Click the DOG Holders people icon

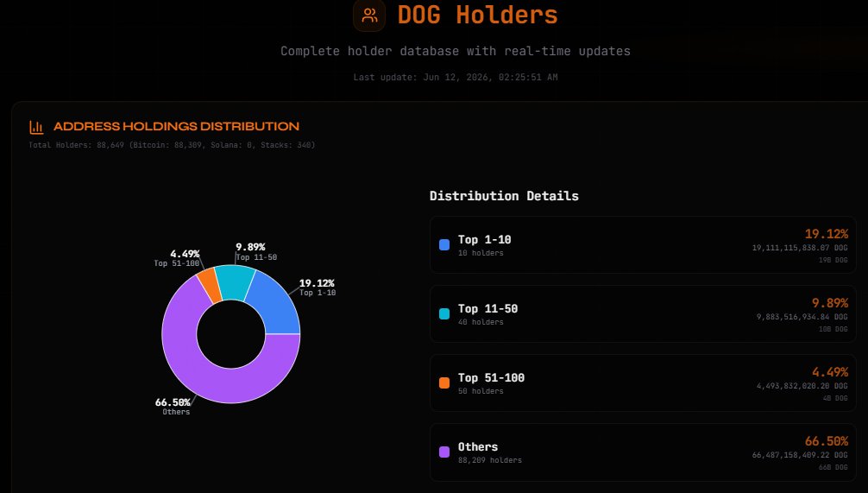tap(369, 15)
